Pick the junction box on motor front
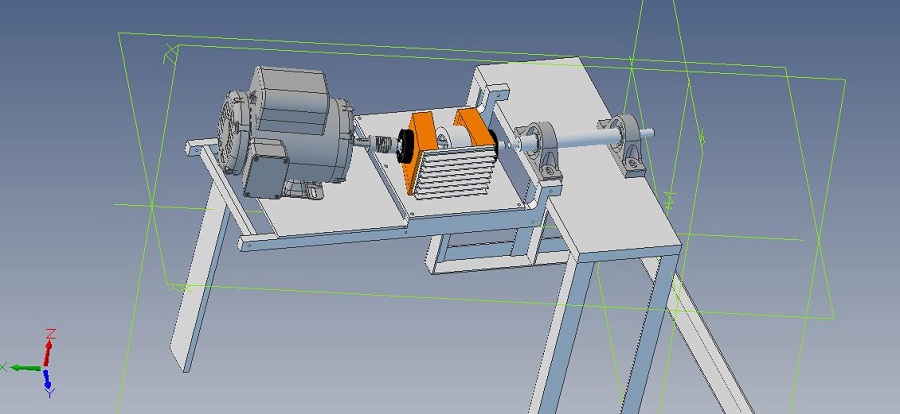This screenshot has height=414, width=900. [x=266, y=168]
